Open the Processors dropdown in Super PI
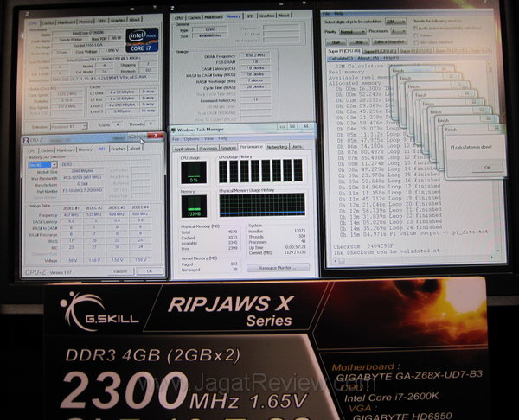Image resolution: width=519 pixels, height=420 pixels. [398, 31]
